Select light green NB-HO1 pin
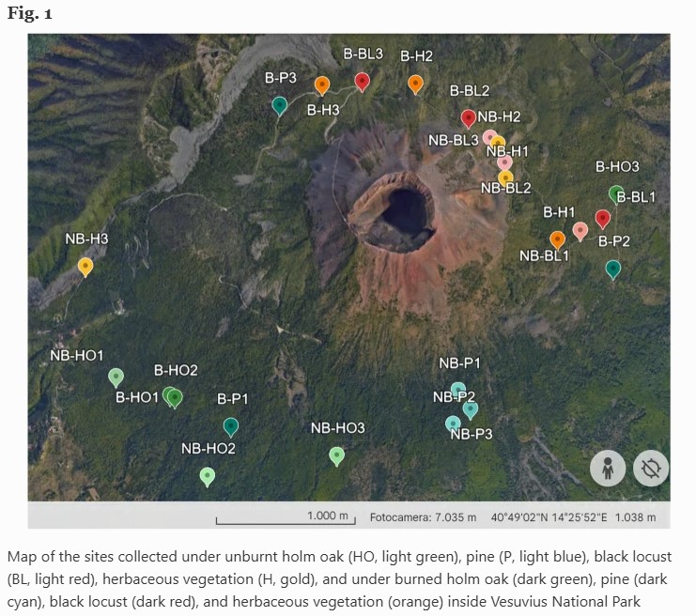 click(116, 378)
